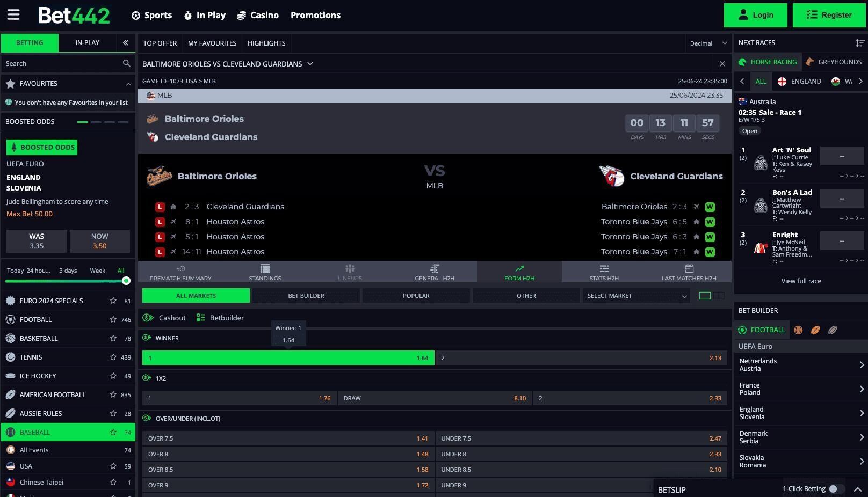Click the Cleveland Guardians team logo

point(612,176)
